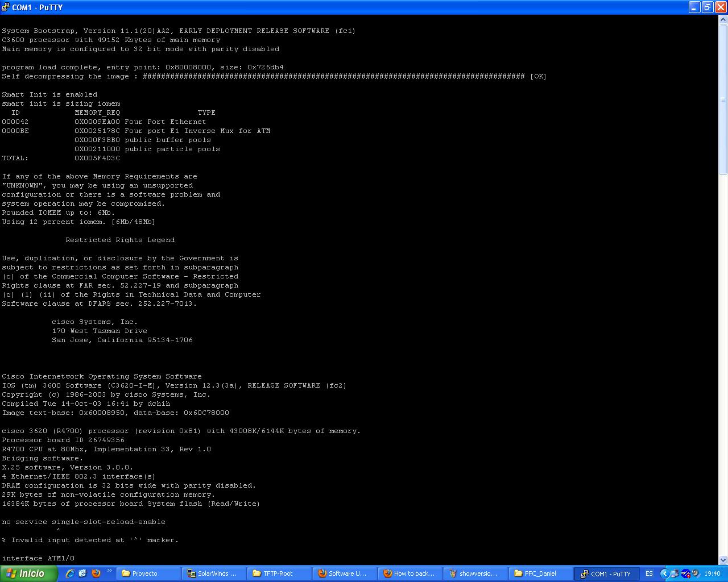The image size is (728, 582).
Task: Launch Firefox from quick launch bar
Action: (x=96, y=573)
